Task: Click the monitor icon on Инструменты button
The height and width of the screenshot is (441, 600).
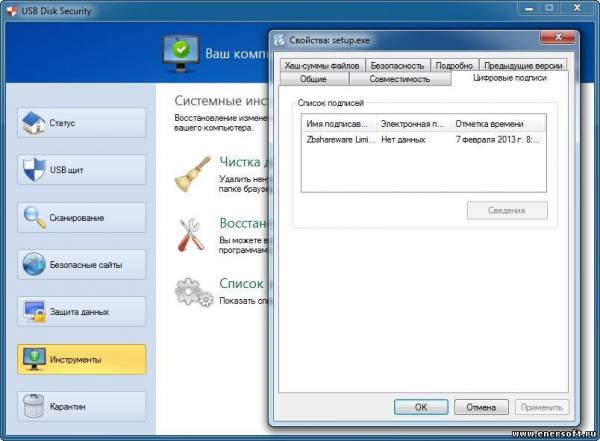Action: point(34,359)
